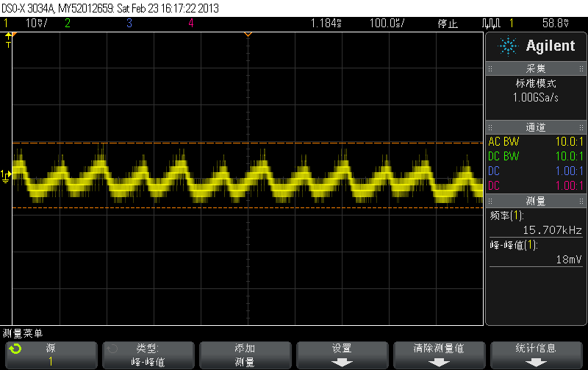Viewport: 588px width, 370px height.
Task: Click the 100.0 time per division readout
Action: click(387, 24)
